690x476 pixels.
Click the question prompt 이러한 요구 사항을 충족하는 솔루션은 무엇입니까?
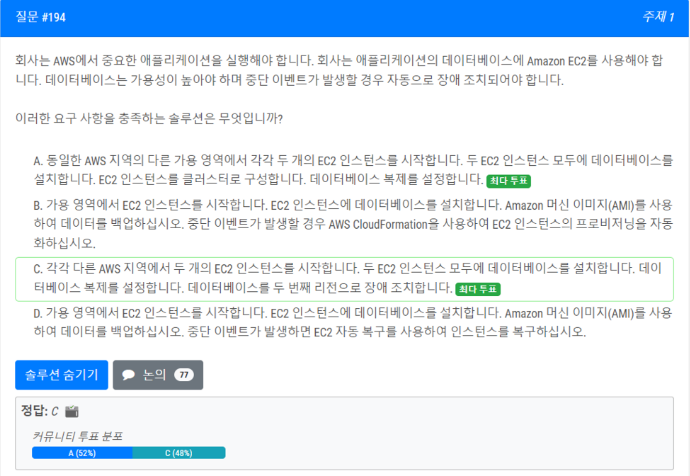(149, 118)
